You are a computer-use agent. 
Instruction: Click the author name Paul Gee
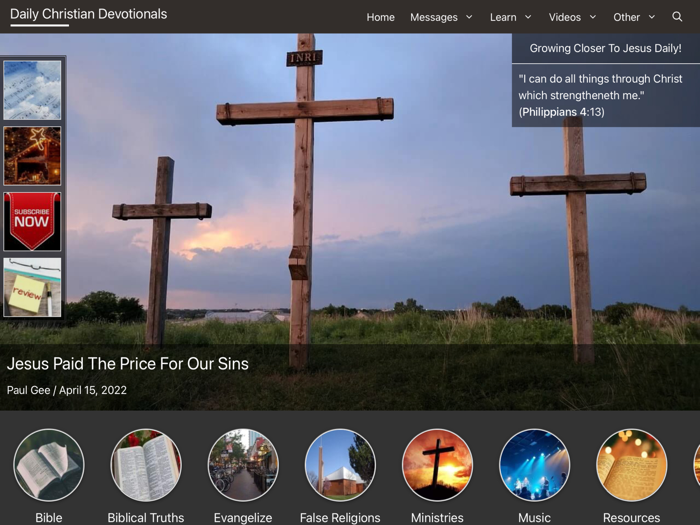[28, 390]
